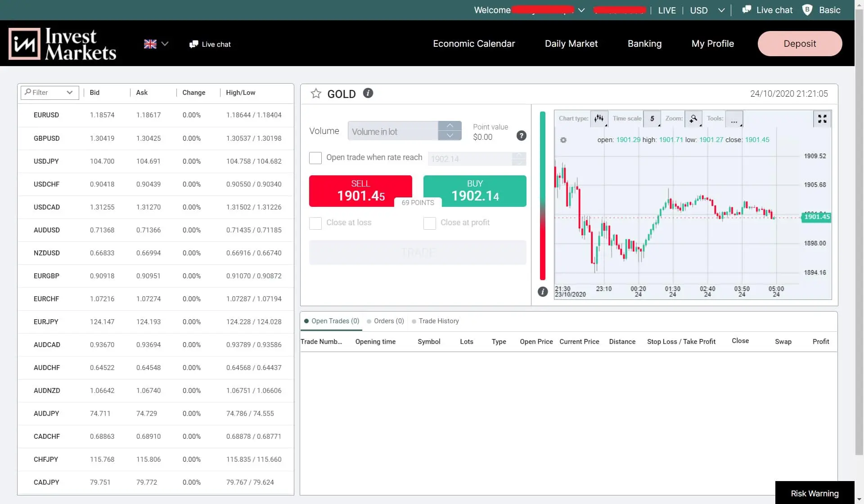Check the Close at profit option
The width and height of the screenshot is (864, 504).
(430, 223)
